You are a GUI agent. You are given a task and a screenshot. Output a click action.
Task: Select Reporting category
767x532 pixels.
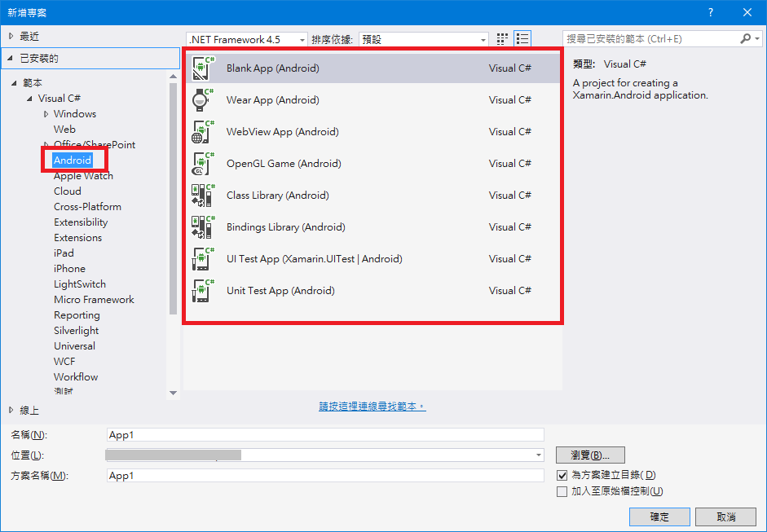(77, 315)
